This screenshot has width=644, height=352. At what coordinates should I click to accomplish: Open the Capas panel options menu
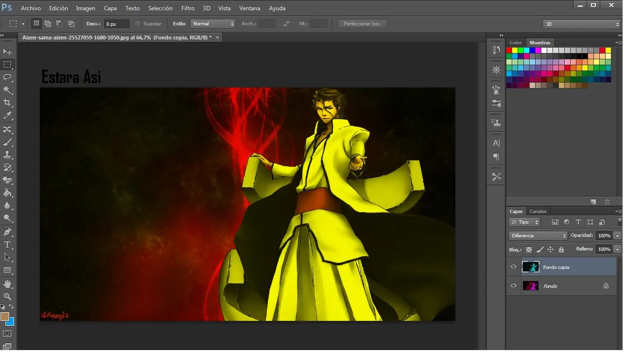click(618, 211)
